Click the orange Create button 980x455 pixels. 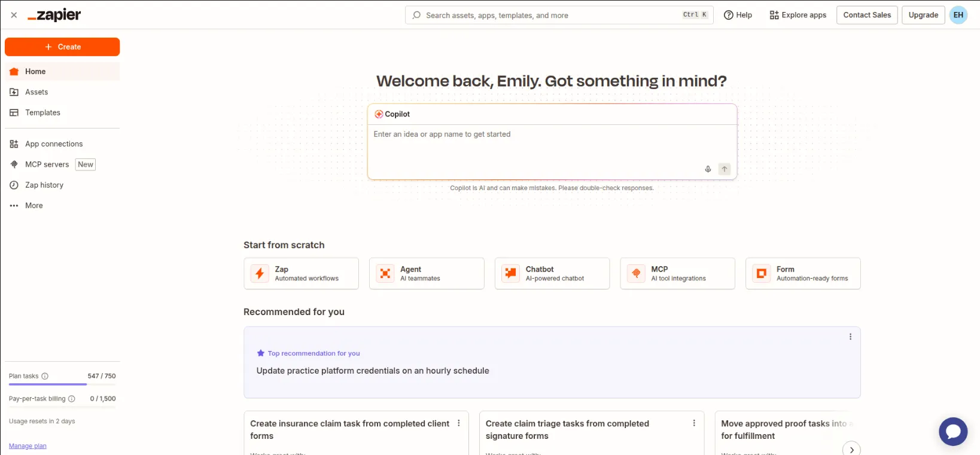click(62, 47)
